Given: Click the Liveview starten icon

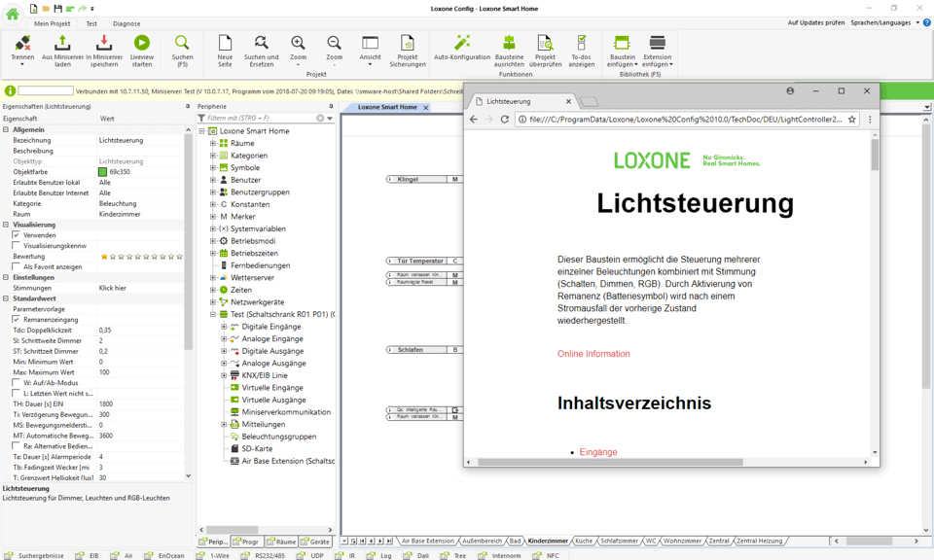Looking at the screenshot, I should pos(142,44).
